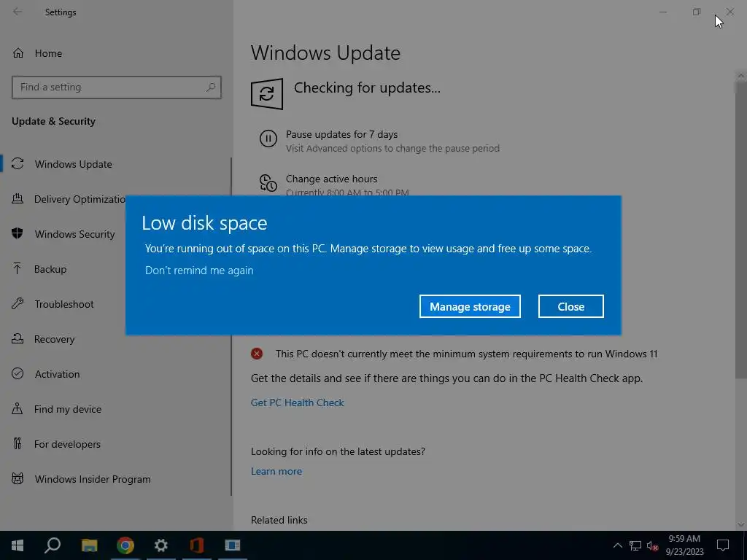The width and height of the screenshot is (747, 560).
Task: Click the Recovery sidebar icon
Action: point(18,338)
